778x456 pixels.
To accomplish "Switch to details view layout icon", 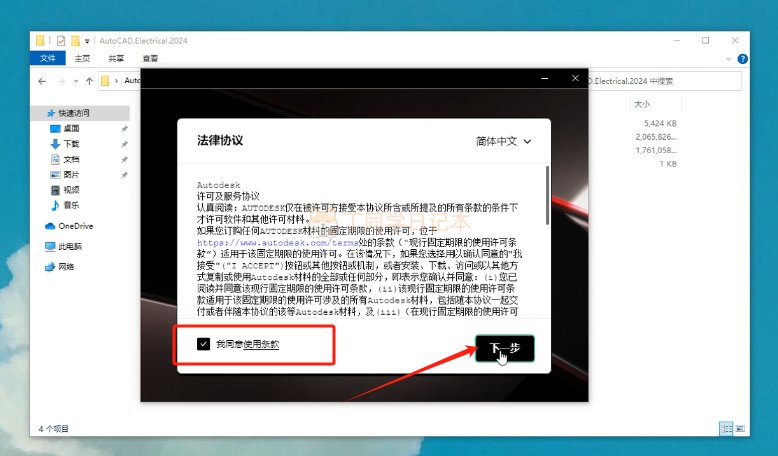I will [726, 428].
